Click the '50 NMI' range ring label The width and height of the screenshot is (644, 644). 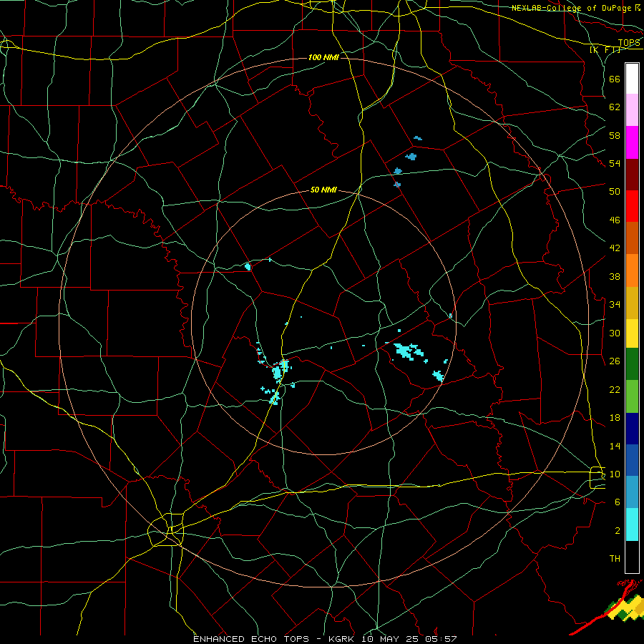tap(323, 190)
